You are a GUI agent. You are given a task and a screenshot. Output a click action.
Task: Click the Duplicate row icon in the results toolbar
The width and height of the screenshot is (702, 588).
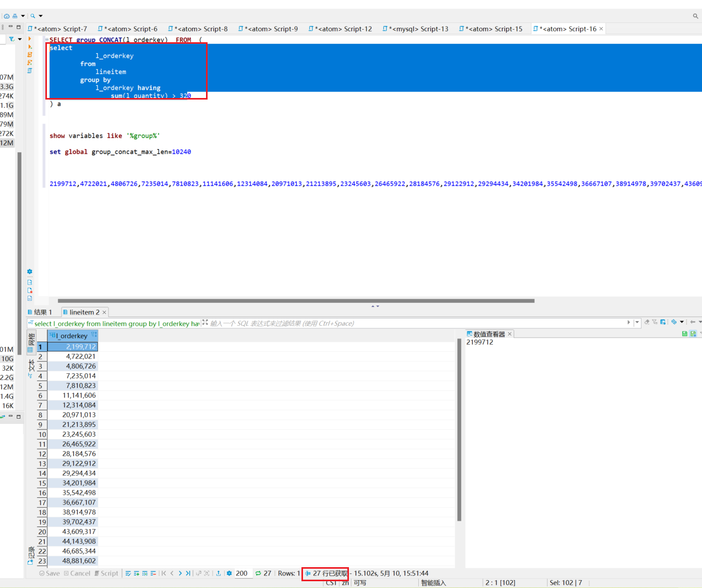click(145, 573)
